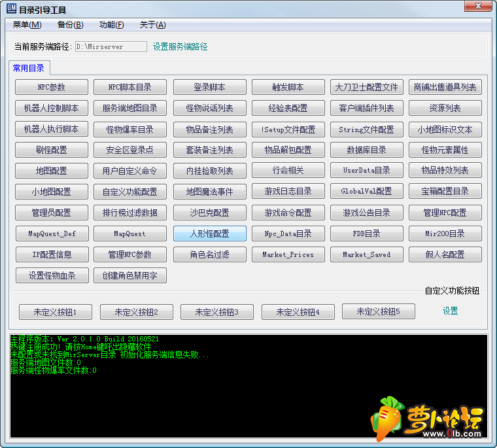497x448 pixels.
Task: Open the NPC脚本目录 button
Action: point(130,87)
